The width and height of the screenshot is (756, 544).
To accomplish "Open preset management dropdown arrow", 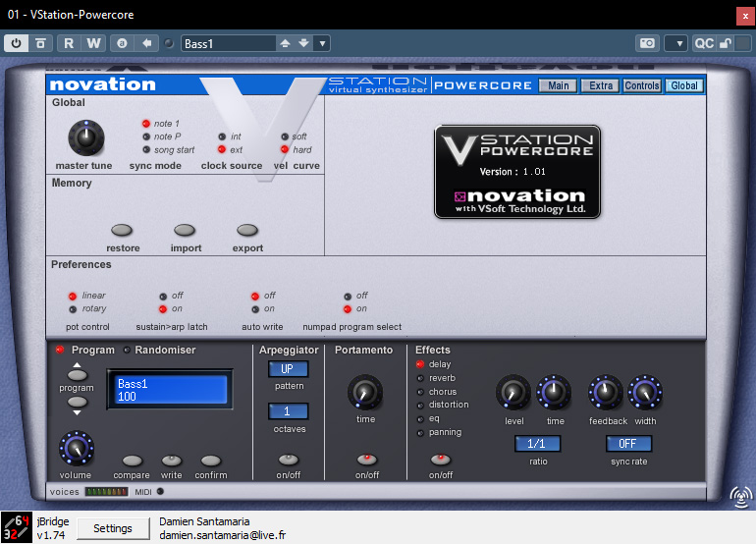I will tap(322, 43).
